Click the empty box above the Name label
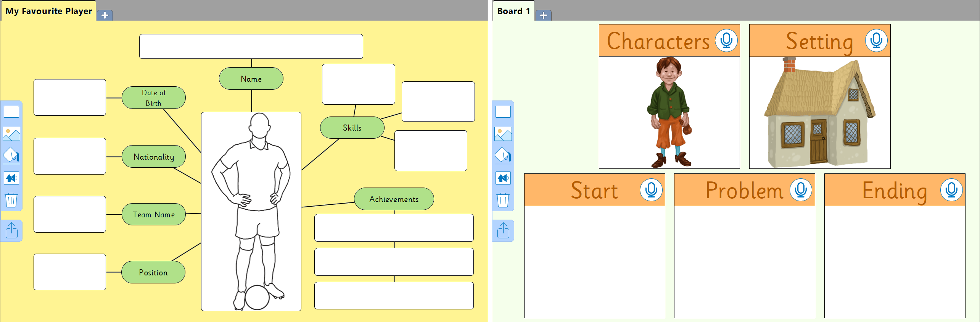The image size is (980, 322). (x=251, y=47)
